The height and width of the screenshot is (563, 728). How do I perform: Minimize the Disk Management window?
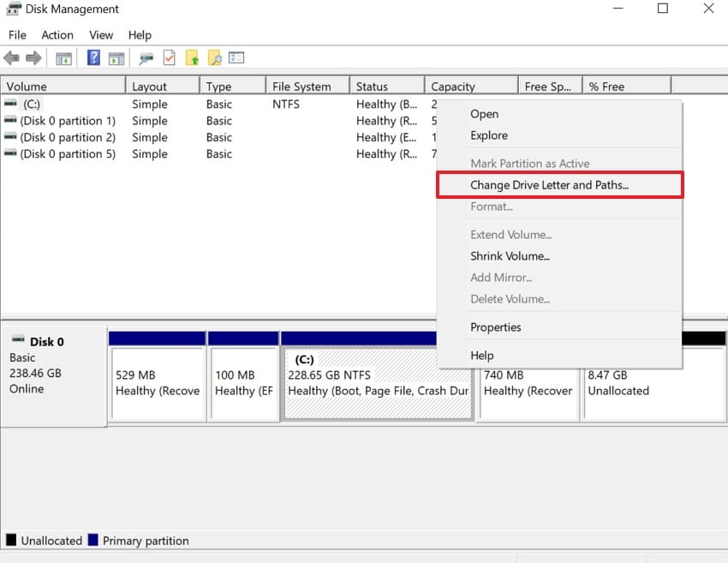click(x=618, y=9)
